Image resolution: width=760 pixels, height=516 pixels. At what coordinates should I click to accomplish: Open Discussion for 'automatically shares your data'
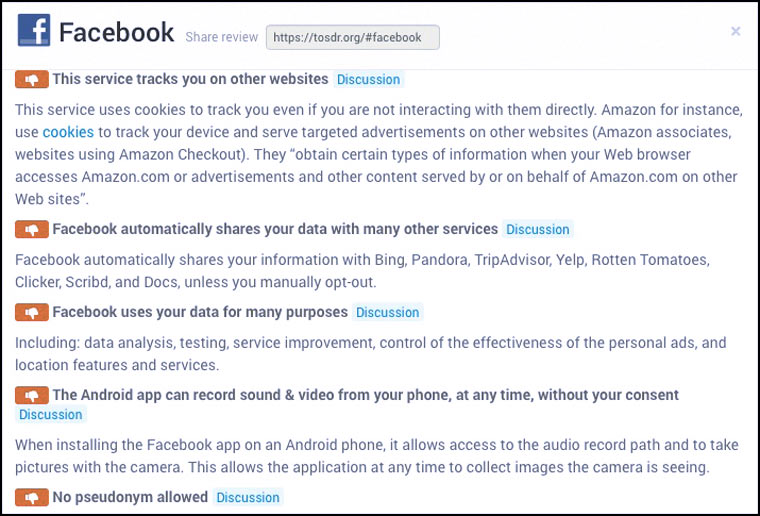pos(537,229)
